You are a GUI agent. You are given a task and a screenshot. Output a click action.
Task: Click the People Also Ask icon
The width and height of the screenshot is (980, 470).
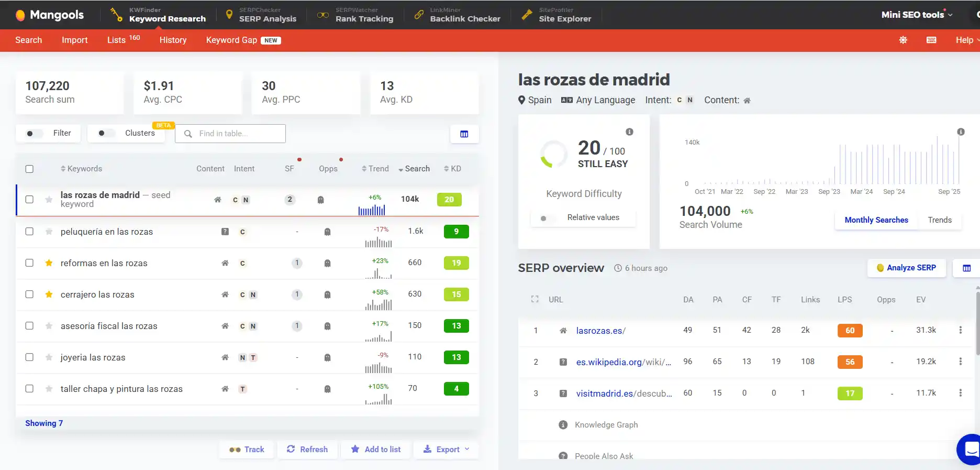(563, 456)
